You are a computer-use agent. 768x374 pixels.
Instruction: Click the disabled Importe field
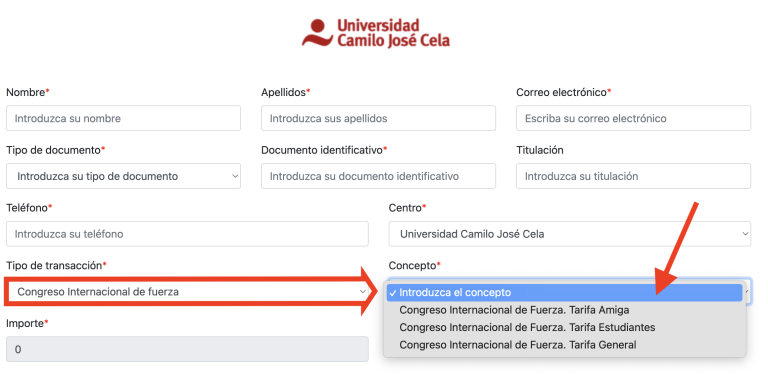187,349
